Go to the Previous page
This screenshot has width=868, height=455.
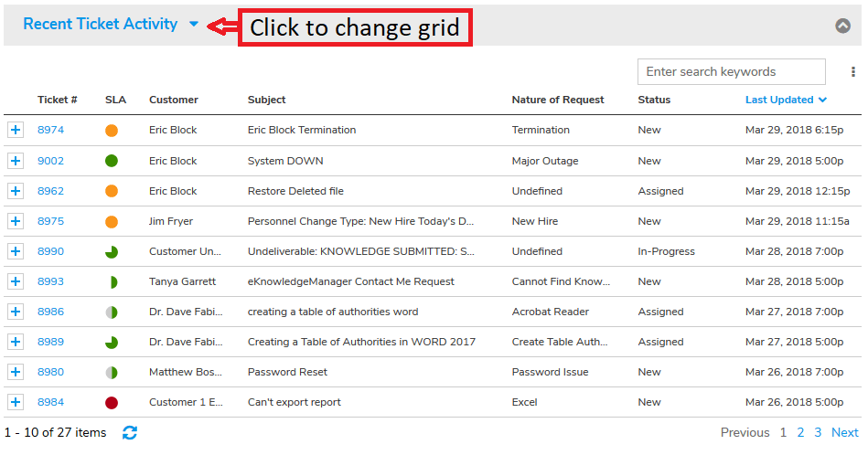coord(745,433)
